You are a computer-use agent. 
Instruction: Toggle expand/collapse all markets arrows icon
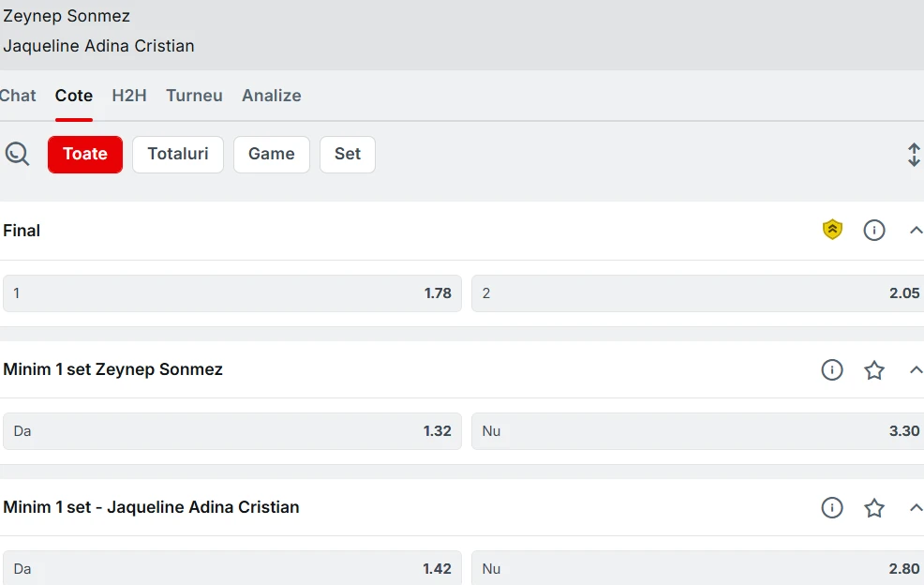pos(914,155)
